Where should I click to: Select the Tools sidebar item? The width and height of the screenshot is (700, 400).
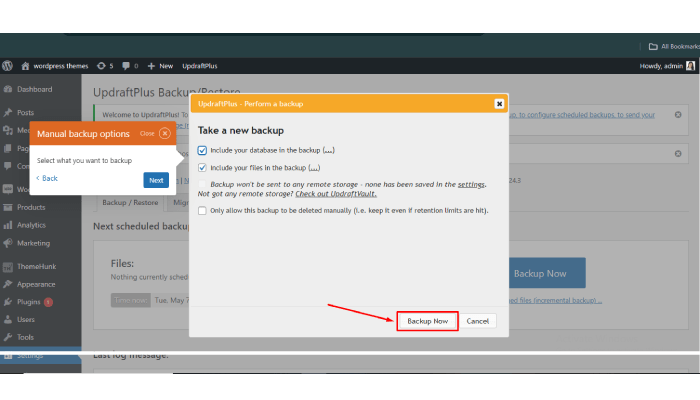[25, 337]
